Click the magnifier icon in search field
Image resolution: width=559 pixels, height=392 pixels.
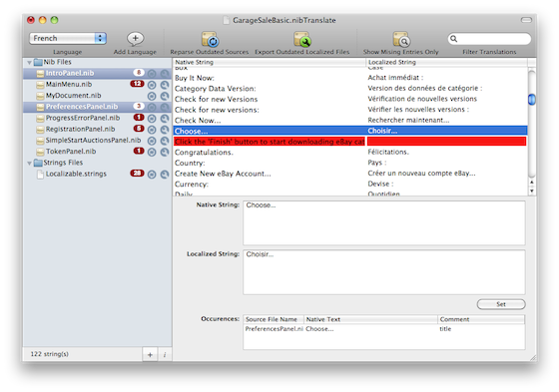pyautogui.click(x=453, y=39)
